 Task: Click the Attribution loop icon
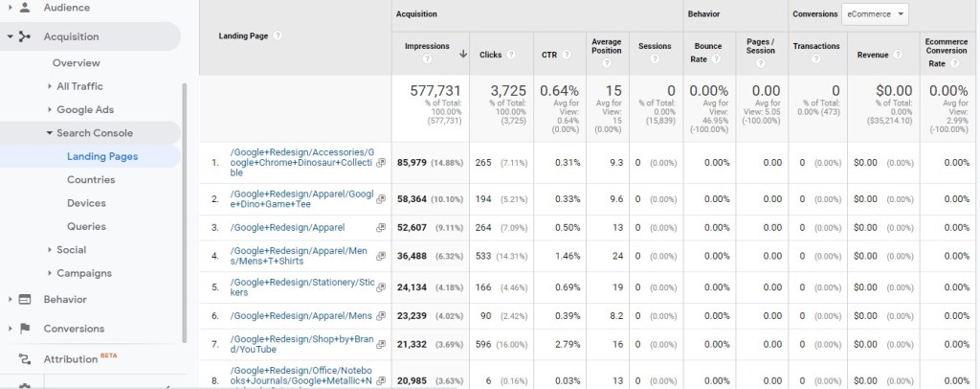[x=24, y=359]
